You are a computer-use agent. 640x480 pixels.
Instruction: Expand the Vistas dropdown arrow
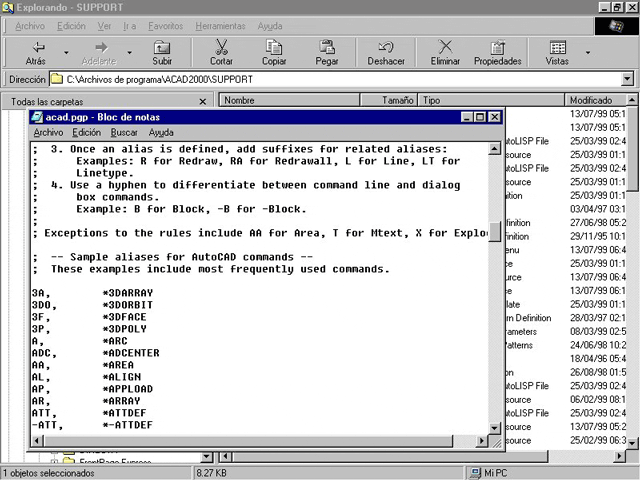coord(587,52)
